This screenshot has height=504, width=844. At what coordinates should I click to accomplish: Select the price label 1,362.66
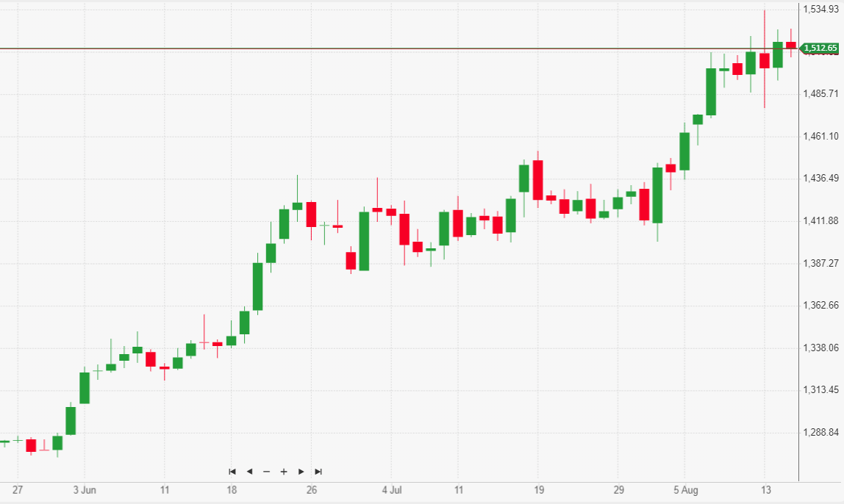[821, 305]
